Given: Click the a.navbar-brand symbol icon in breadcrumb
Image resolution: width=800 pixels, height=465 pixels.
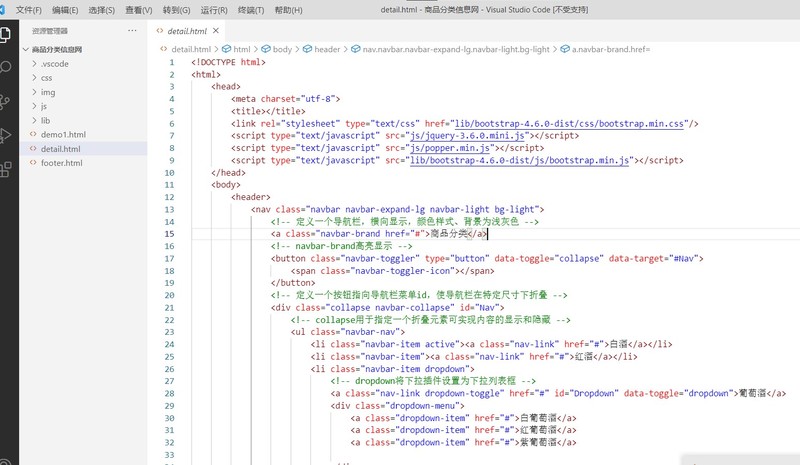Looking at the screenshot, I should click(x=565, y=49).
